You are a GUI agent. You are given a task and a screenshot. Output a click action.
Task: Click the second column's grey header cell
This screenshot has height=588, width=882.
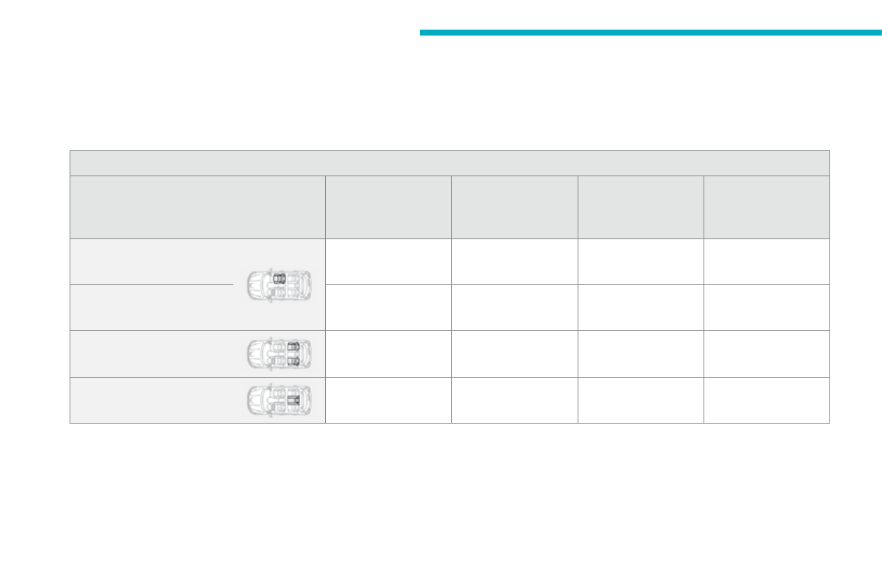click(388, 207)
